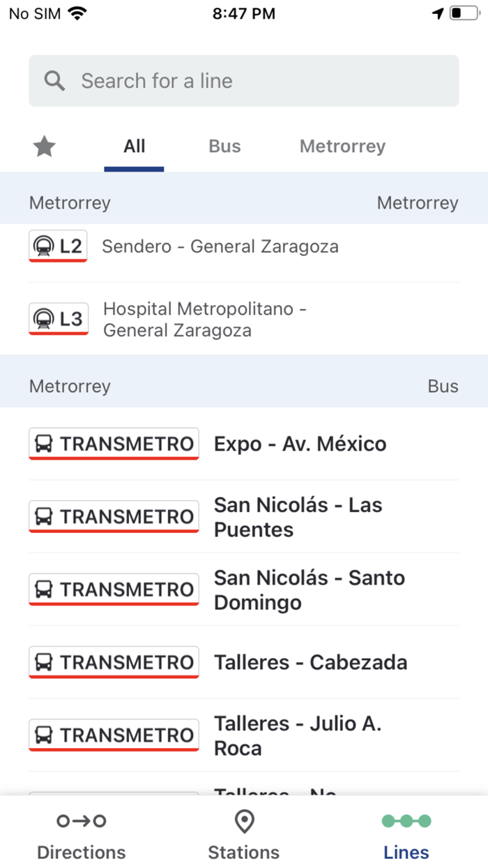Open Talleres - Julio A. Roca route
This screenshot has width=488, height=868.
(297, 735)
